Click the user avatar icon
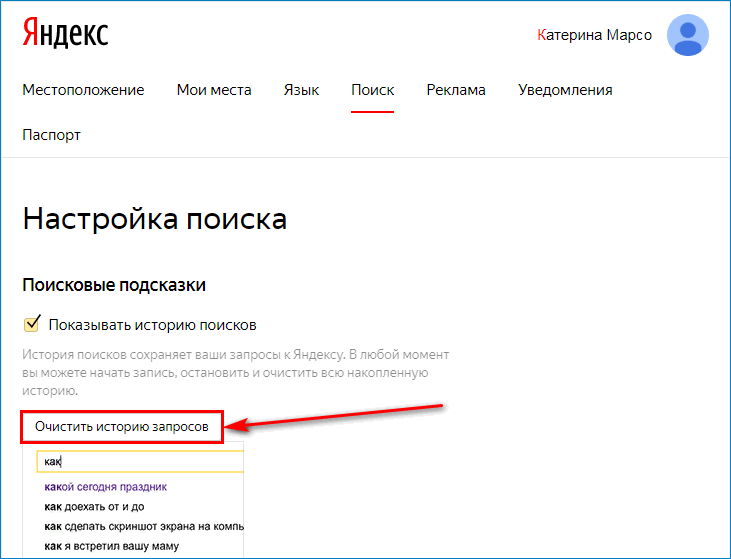The width and height of the screenshot is (731, 559). pos(688,35)
